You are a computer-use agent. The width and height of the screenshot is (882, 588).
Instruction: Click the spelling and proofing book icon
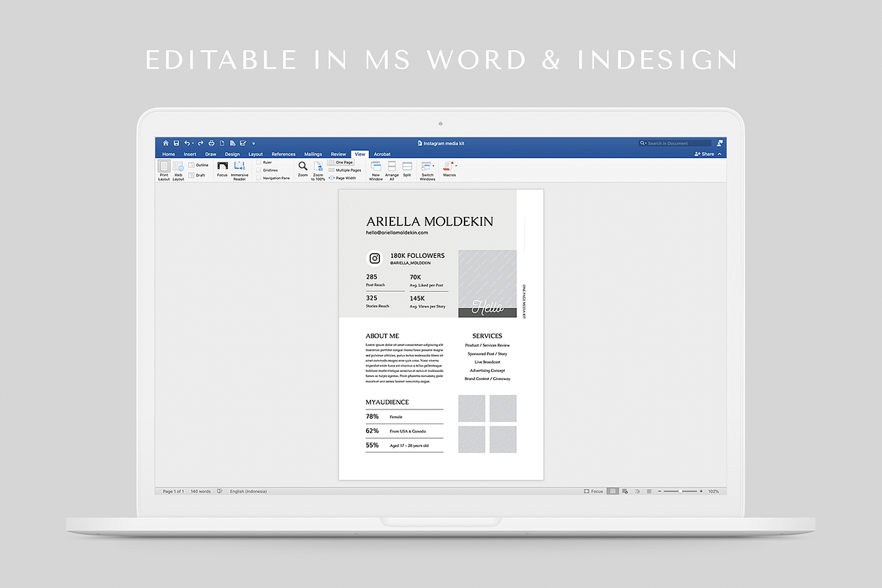coord(220,491)
